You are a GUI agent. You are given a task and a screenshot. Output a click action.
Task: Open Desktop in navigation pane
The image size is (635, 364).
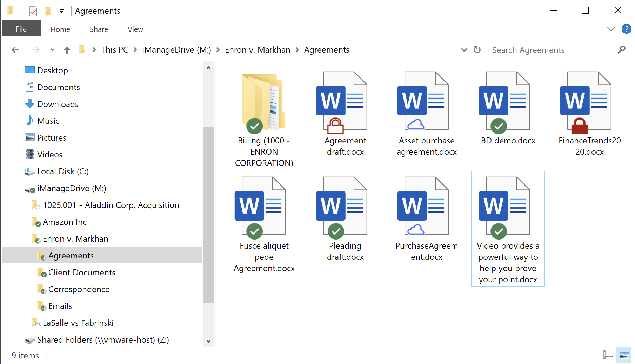click(x=53, y=70)
